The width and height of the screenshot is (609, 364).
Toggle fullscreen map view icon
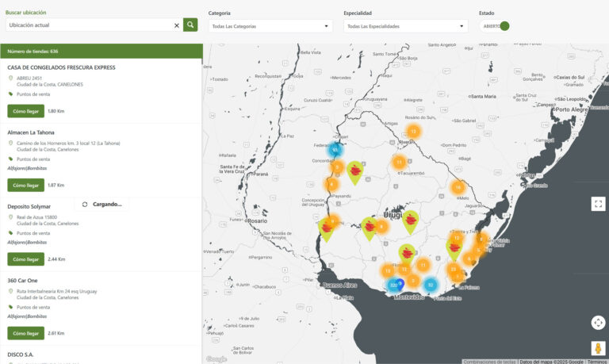click(598, 204)
